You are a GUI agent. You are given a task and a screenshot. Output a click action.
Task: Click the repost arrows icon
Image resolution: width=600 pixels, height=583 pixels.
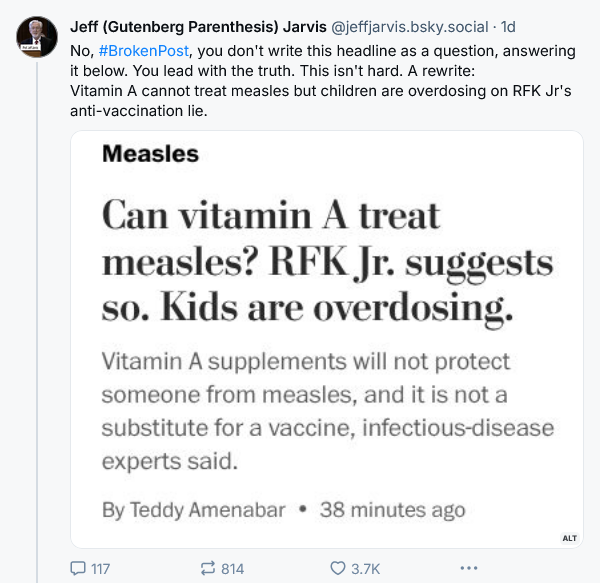point(208,568)
